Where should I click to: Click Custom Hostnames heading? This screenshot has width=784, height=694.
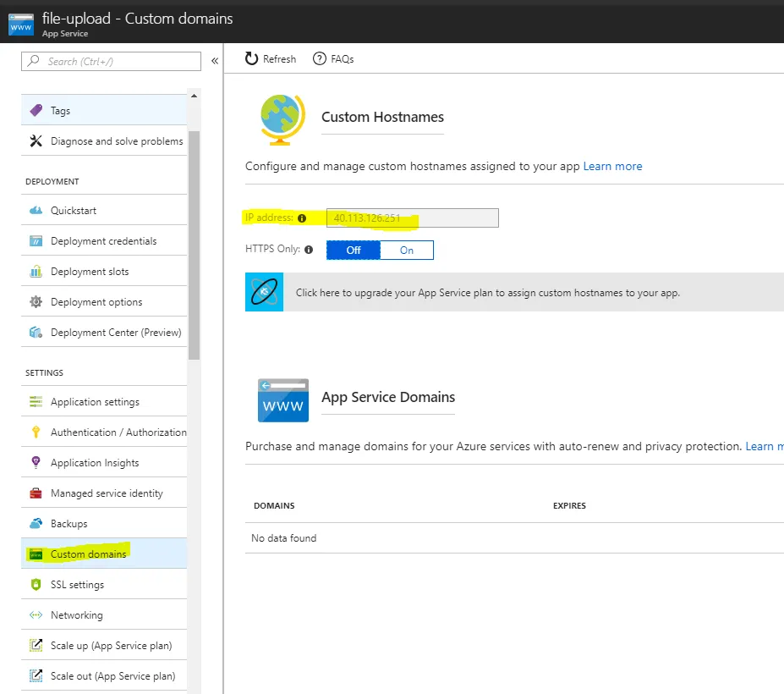tap(382, 117)
